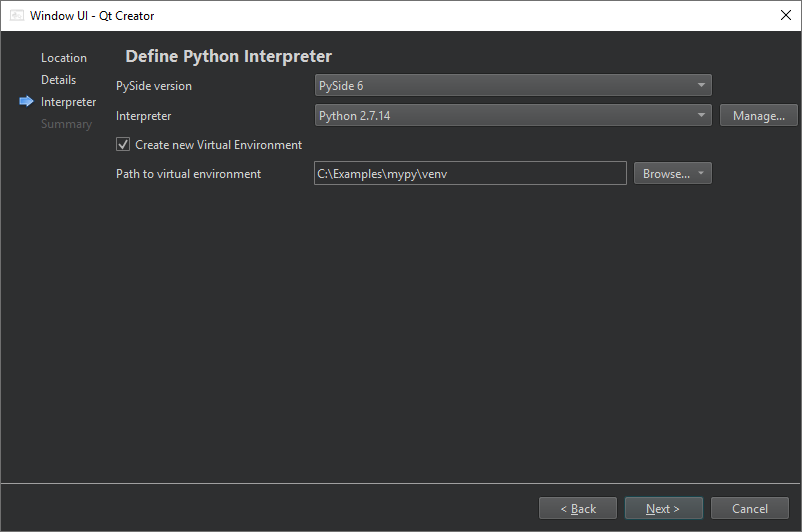Click the greyed-out Summary step
Screen dimensions: 802x532
coord(66,124)
